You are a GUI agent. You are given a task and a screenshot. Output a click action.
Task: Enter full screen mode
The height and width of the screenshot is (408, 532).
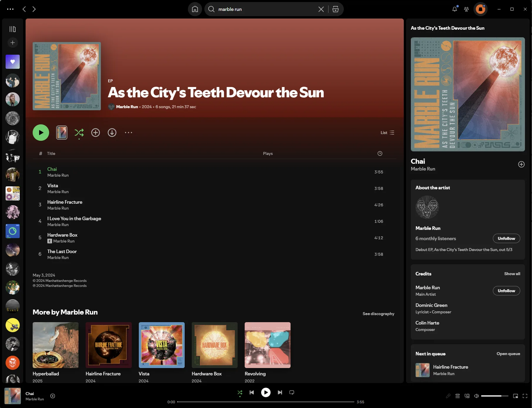525,396
